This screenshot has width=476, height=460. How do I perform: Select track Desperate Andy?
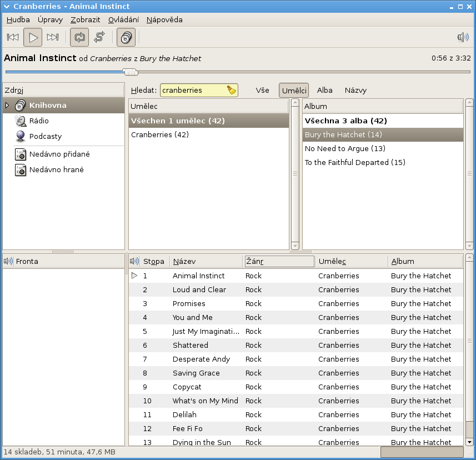click(296, 359)
